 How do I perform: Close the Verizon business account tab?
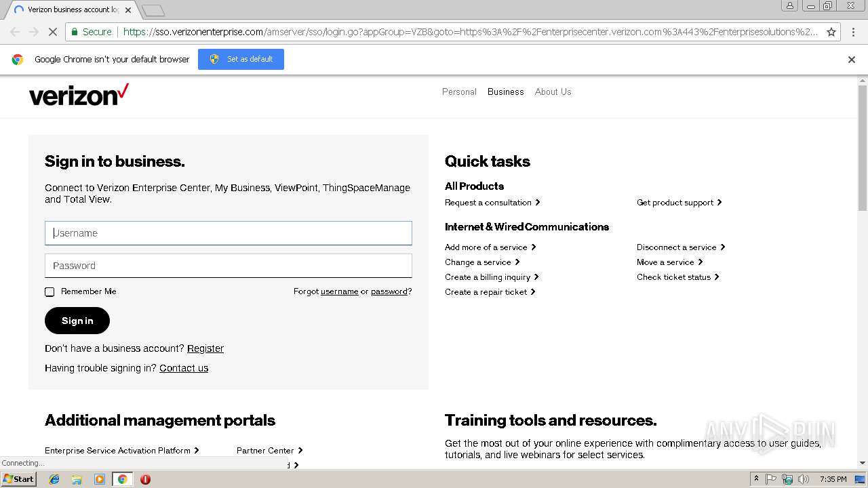(128, 10)
